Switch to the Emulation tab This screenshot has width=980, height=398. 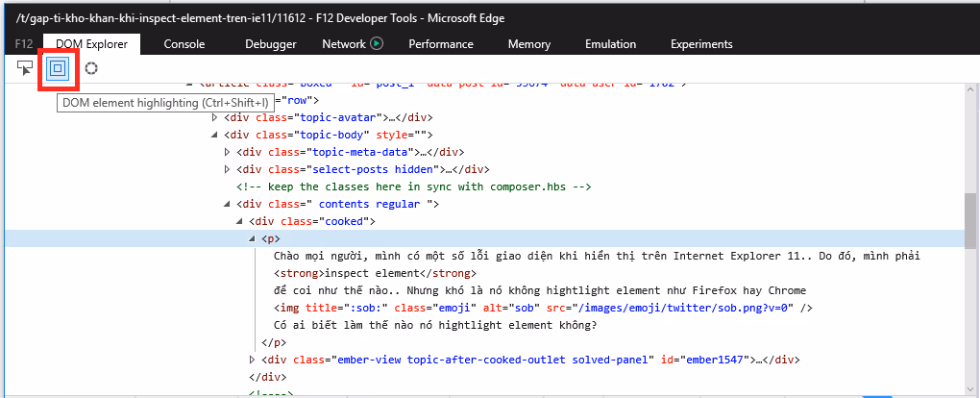(x=611, y=44)
